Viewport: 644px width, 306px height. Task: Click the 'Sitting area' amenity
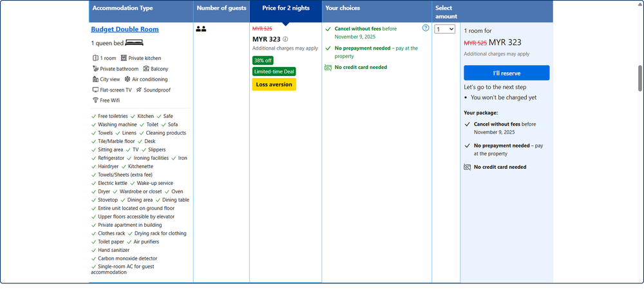point(111,150)
